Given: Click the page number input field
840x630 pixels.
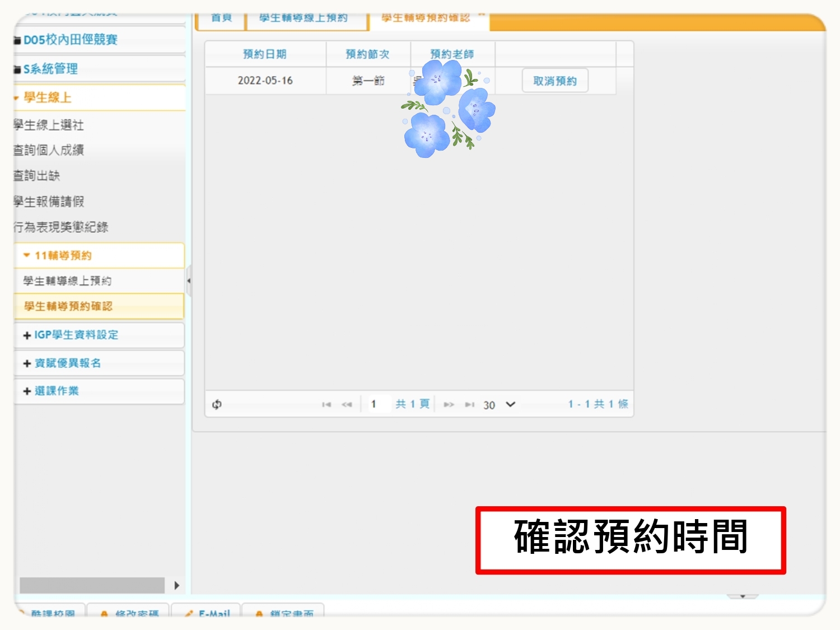Looking at the screenshot, I should click(379, 404).
